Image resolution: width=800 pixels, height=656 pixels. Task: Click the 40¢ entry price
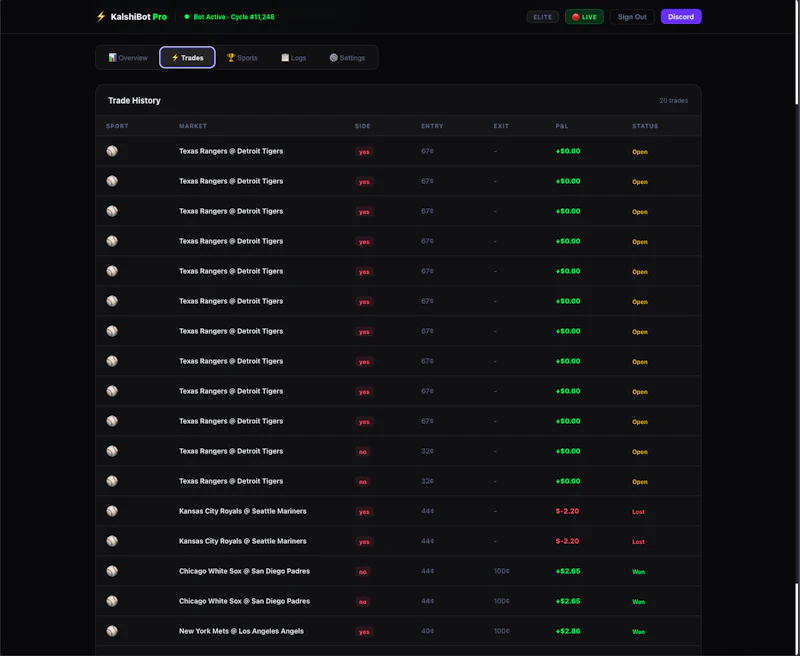428,631
